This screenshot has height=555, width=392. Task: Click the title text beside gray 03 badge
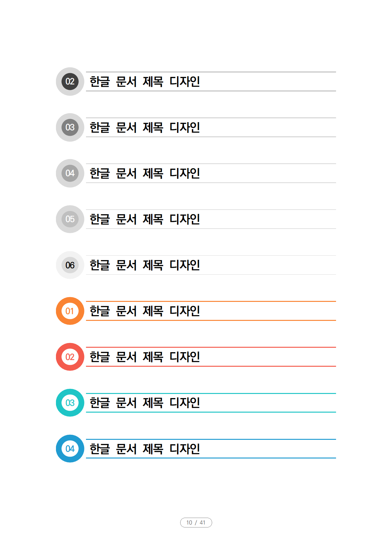pyautogui.click(x=145, y=128)
